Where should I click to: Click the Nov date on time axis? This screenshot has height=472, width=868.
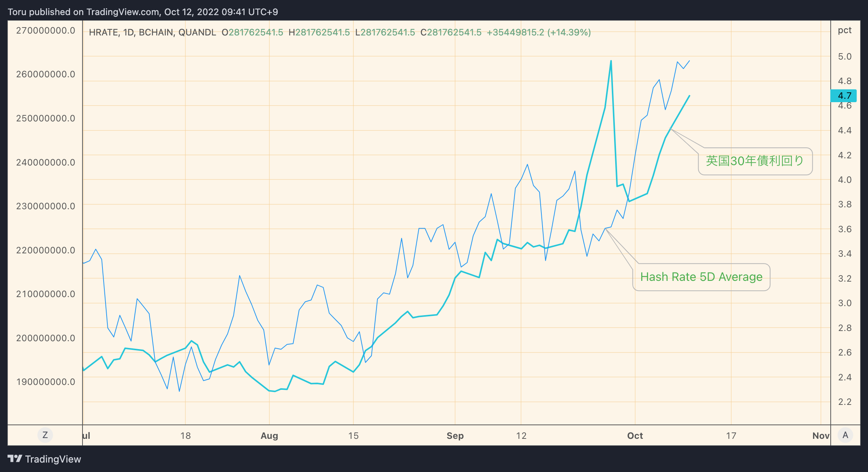tap(821, 436)
